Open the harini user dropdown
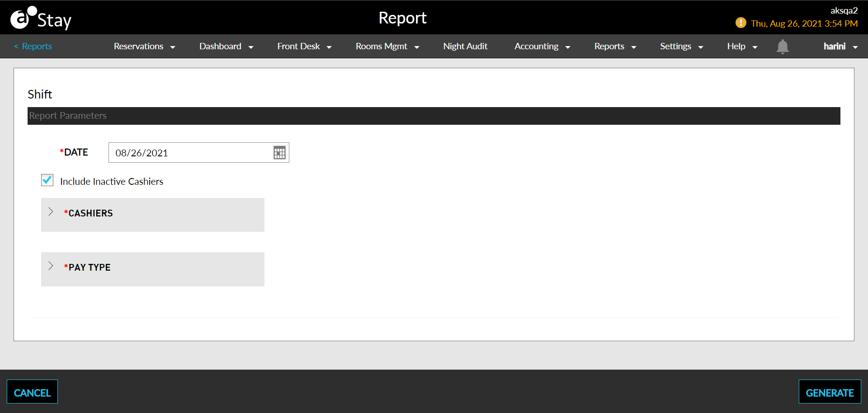The height and width of the screenshot is (413, 868). [x=840, y=47]
